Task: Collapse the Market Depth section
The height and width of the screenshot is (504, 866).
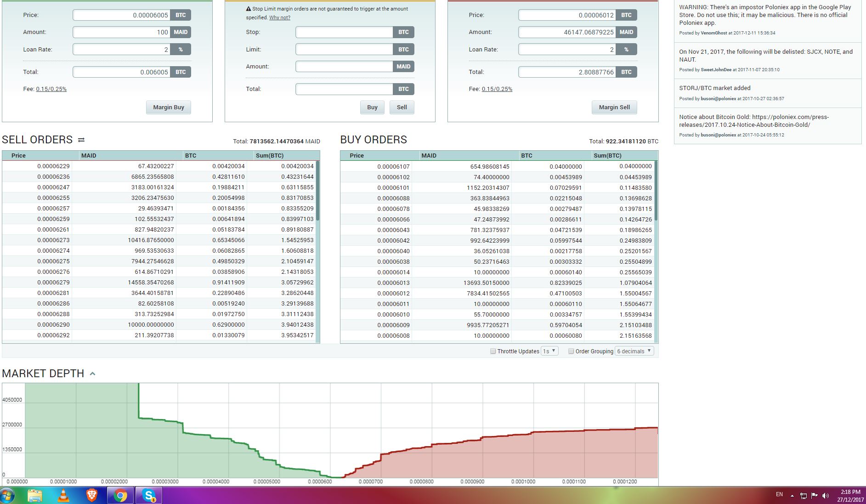Action: point(92,374)
